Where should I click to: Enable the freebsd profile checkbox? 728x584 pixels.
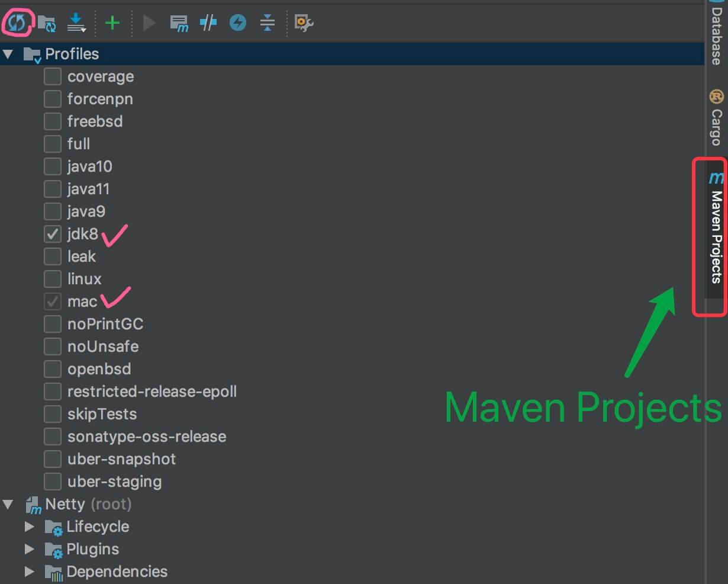[53, 121]
